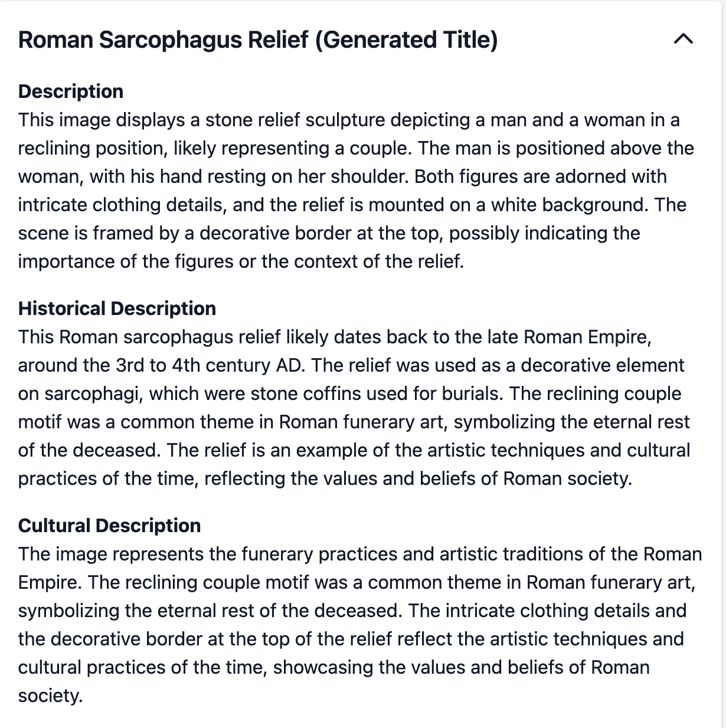The width and height of the screenshot is (726, 728).
Task: Click the phrase '3rd to 4th century AD'
Action: (x=210, y=365)
